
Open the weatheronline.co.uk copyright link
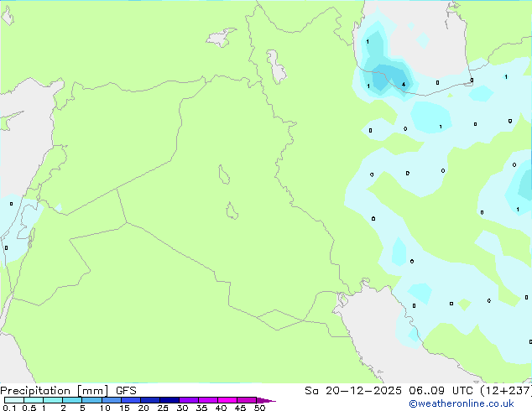(462, 403)
